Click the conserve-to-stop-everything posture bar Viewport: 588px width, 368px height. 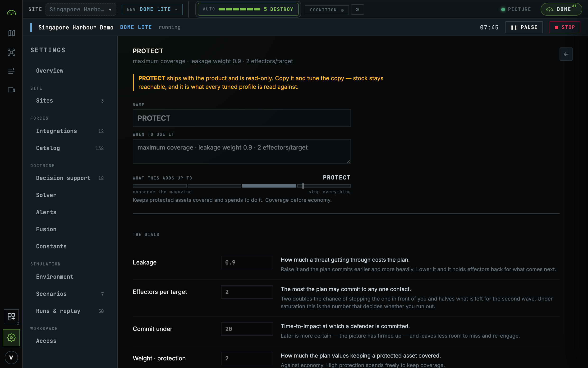242,186
